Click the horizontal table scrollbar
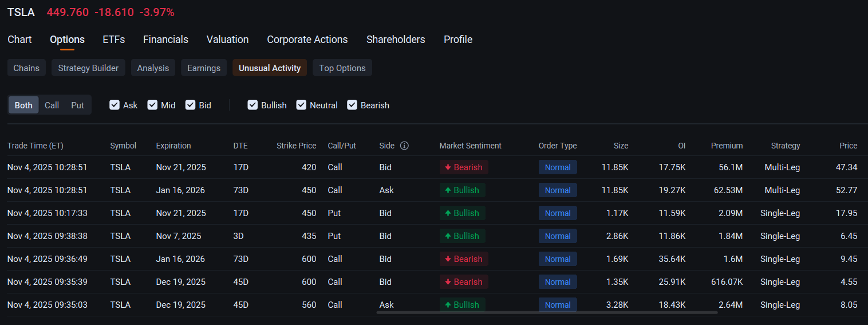 [x=547, y=312]
